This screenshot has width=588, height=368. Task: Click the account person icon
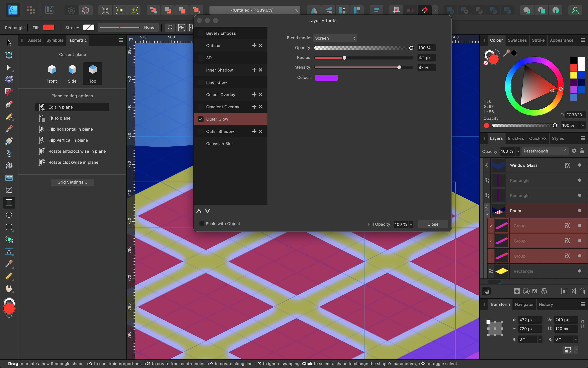pyautogui.click(x=575, y=10)
